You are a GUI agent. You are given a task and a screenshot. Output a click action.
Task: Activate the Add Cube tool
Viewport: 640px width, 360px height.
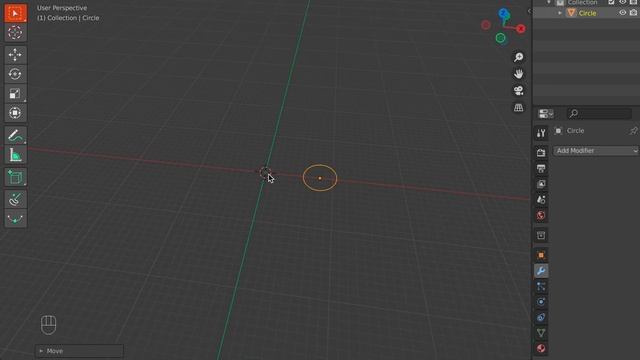coord(16,178)
